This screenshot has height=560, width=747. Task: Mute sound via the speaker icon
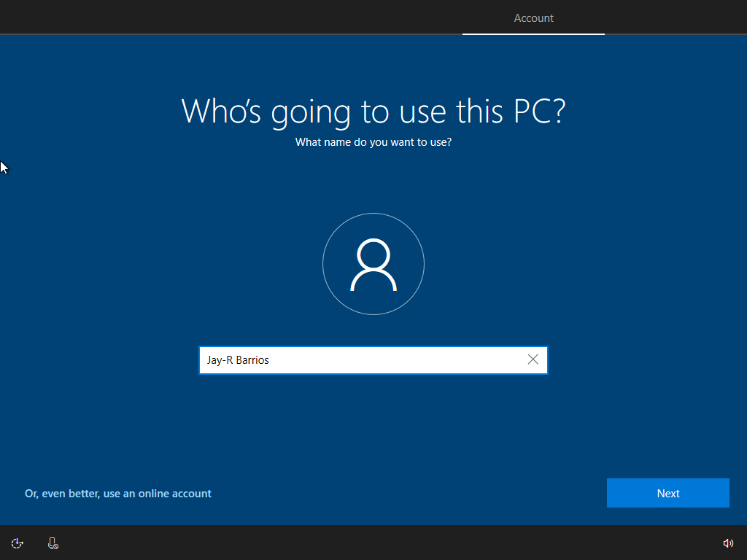click(x=727, y=543)
